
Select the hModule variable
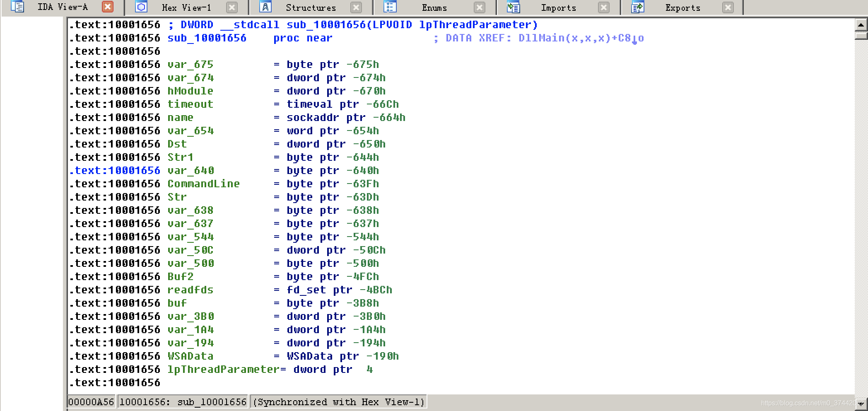point(190,91)
